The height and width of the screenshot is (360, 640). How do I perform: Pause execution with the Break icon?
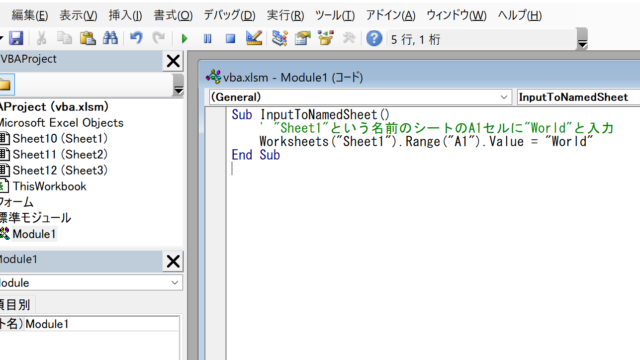tap(208, 39)
